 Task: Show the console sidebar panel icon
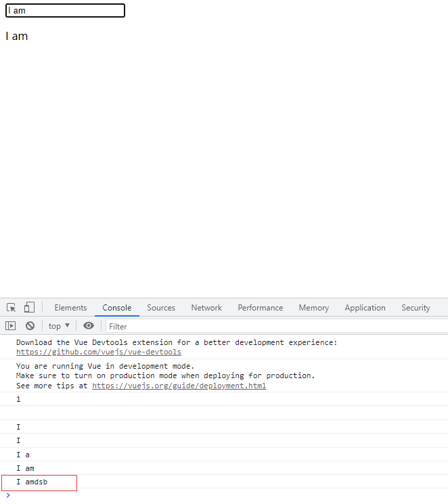[x=11, y=326]
